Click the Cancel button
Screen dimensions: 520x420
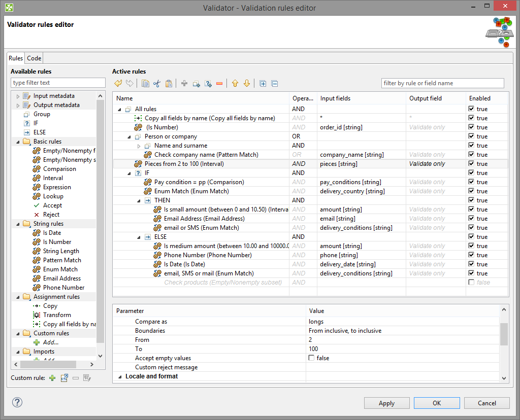(486, 403)
